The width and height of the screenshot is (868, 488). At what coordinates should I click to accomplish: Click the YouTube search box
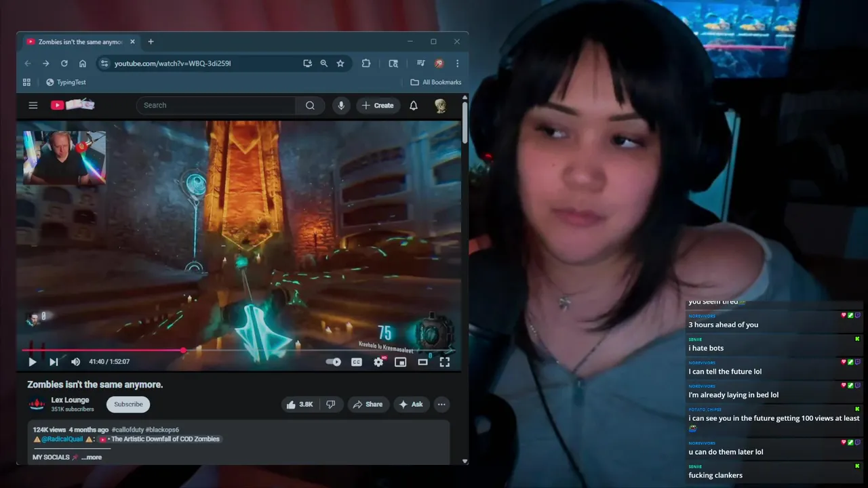coord(217,105)
